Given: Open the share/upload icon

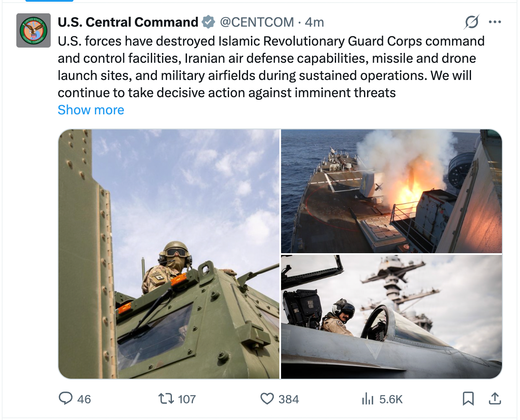Looking at the screenshot, I should pyautogui.click(x=495, y=399).
